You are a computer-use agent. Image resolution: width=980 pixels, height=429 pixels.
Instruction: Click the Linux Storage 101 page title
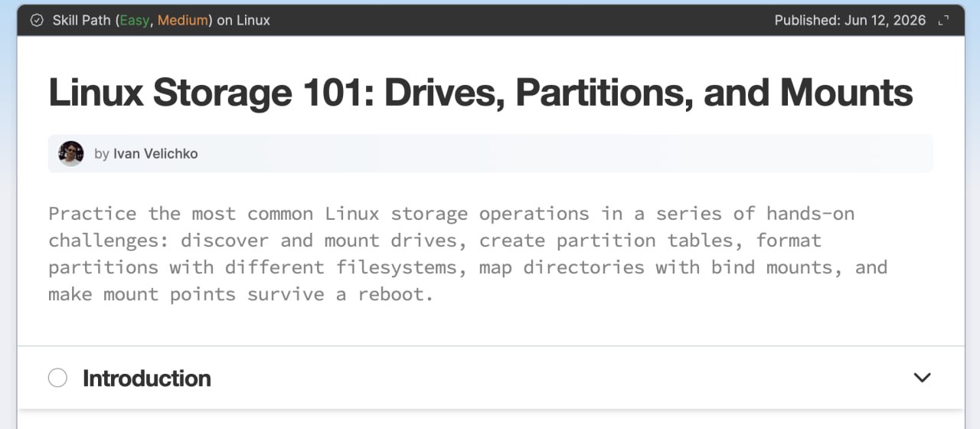coord(481,92)
